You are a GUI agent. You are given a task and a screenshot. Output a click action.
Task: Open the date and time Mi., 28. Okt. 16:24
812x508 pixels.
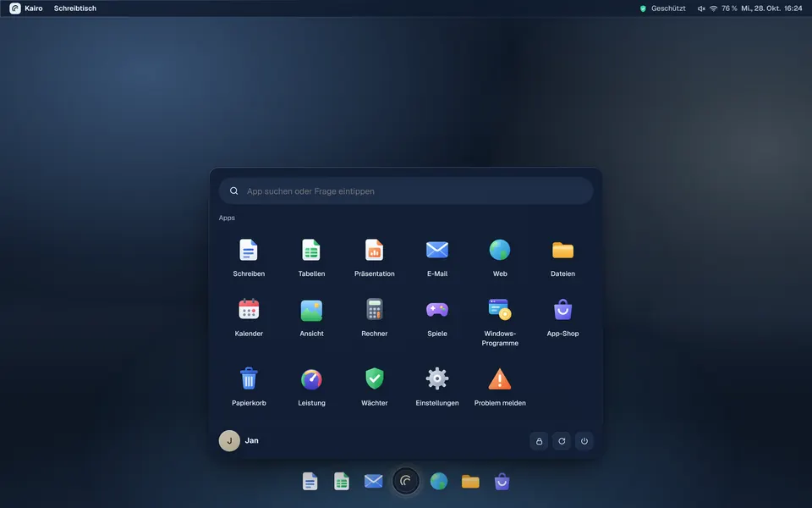point(771,8)
